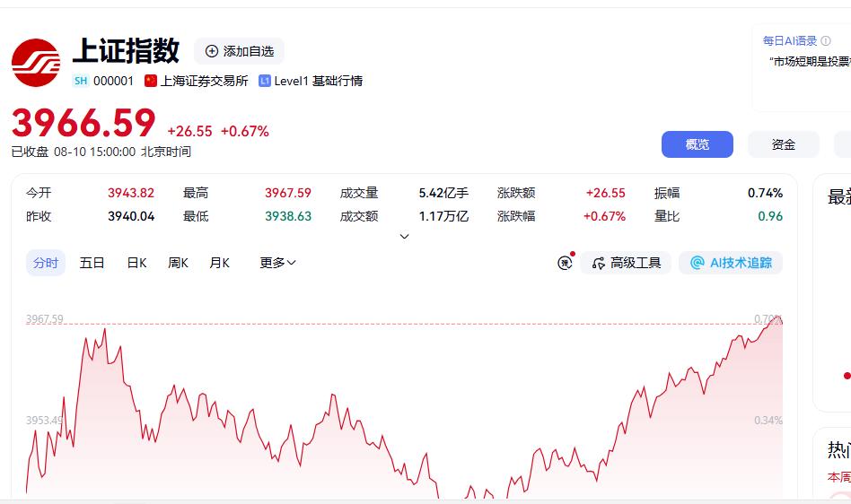Click the 今开 value 3943.82
Viewport: 851px width, 504px height.
[x=131, y=193]
